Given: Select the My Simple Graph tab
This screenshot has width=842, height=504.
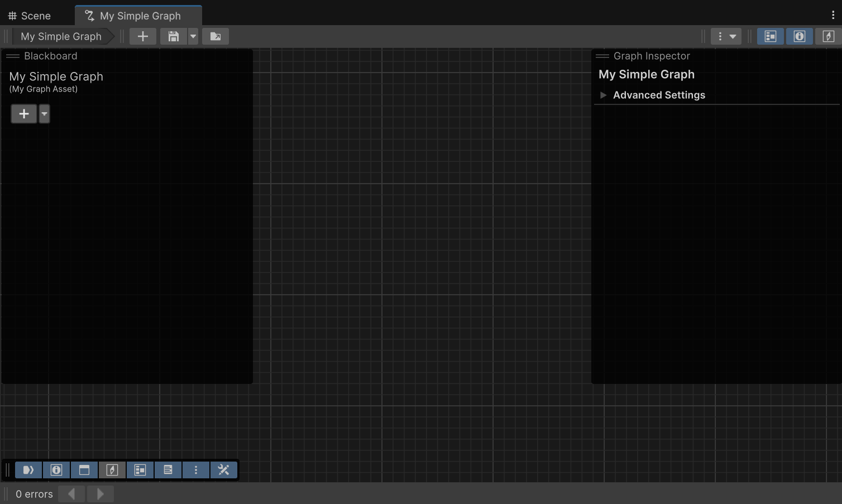Looking at the screenshot, I should pos(138,16).
